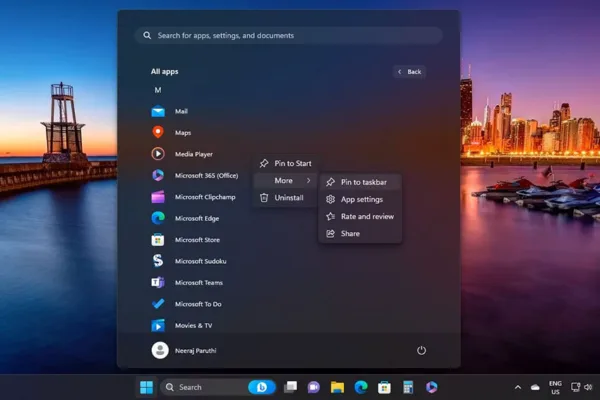Viewport: 600px width, 400px height.
Task: Launch the Microsoft Clipchamp icon
Action: [158, 197]
